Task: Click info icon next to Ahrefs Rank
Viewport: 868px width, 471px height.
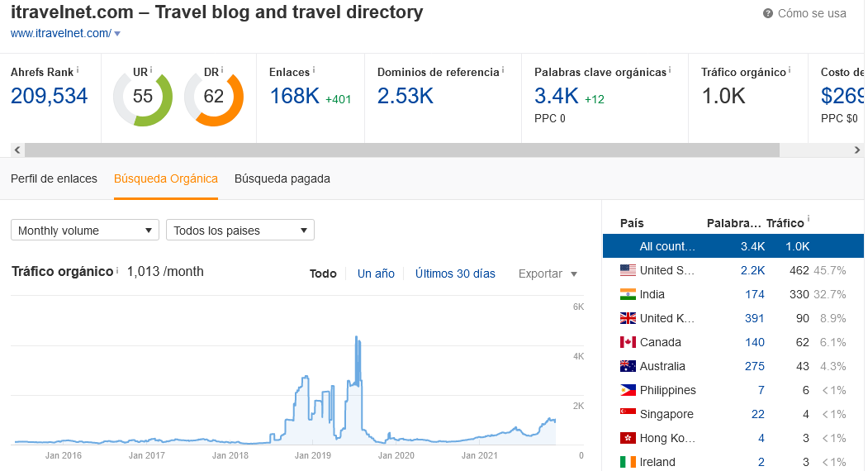Action: pos(78,69)
